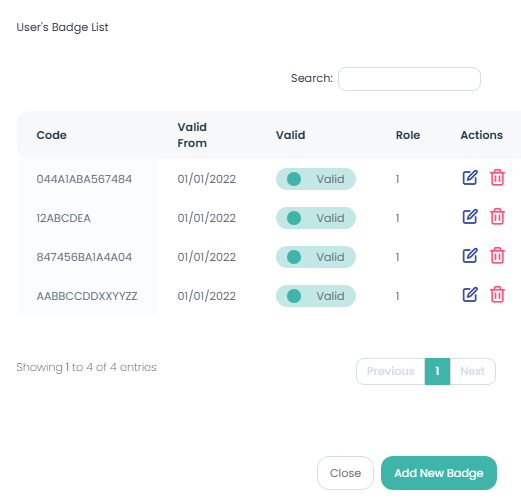Focus the Search input field

click(409, 79)
